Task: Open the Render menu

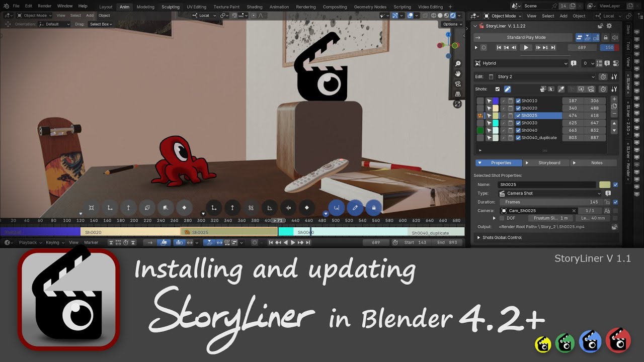Action: click(45, 6)
